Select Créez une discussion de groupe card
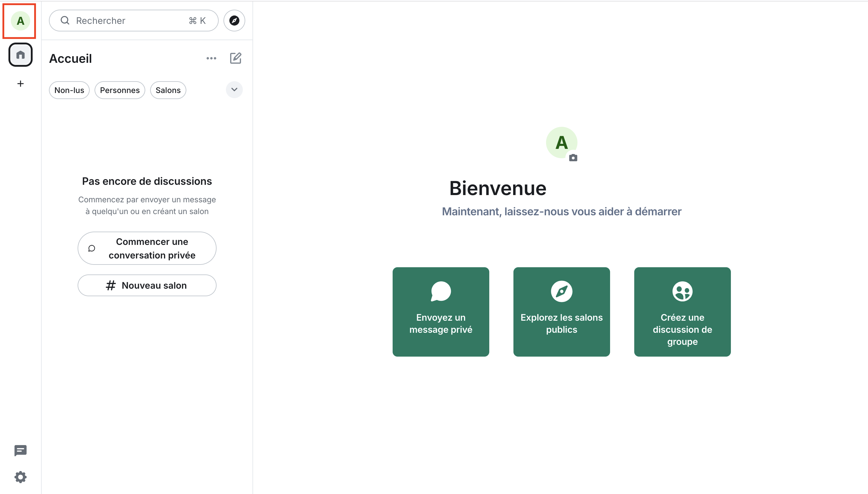This screenshot has height=494, width=868. tap(682, 311)
